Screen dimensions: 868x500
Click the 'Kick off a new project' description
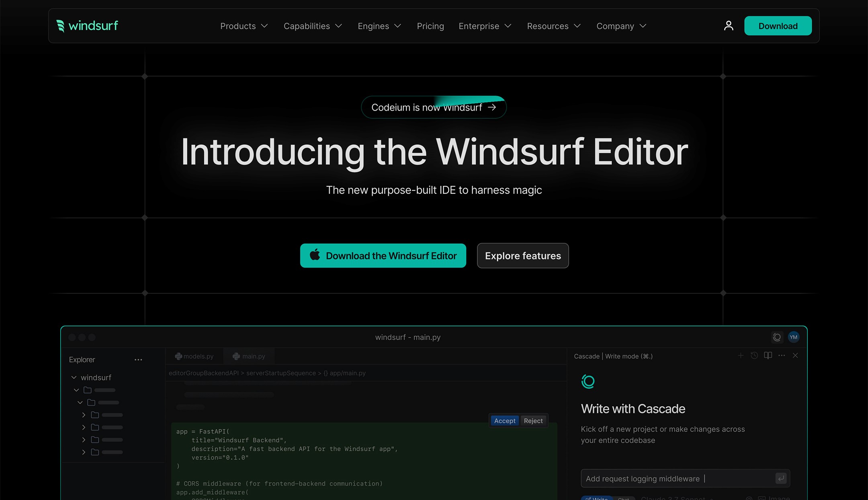point(663,435)
